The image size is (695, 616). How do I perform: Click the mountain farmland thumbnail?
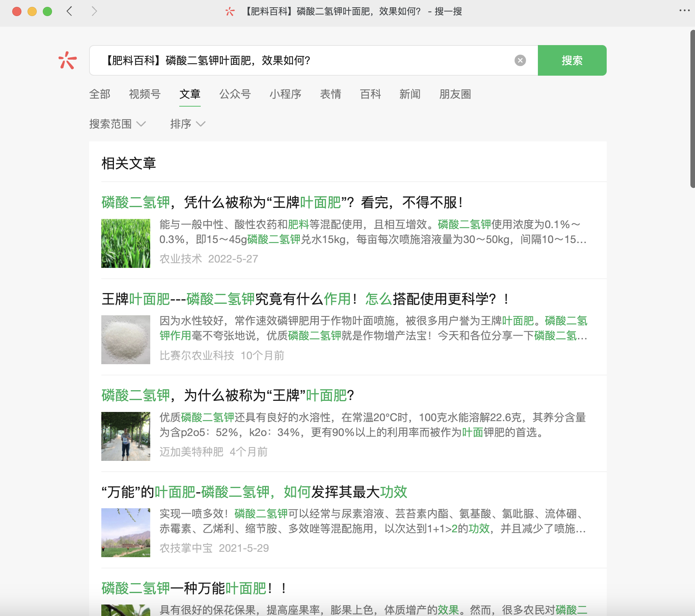point(126,533)
